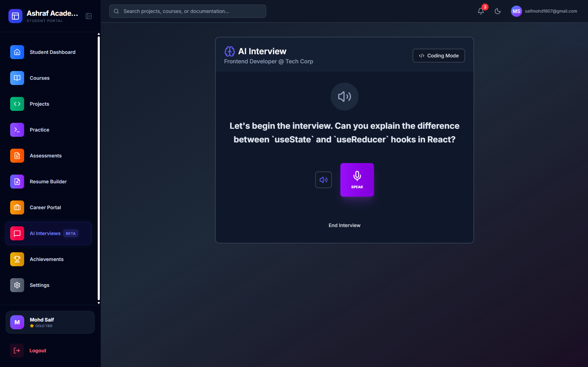Viewport: 588px width, 367px height.
Task: Open Achievements menu item
Action: click(49, 259)
